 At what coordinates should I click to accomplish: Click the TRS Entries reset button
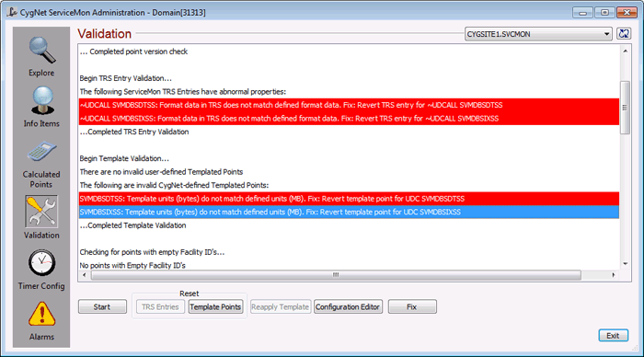[x=160, y=307]
